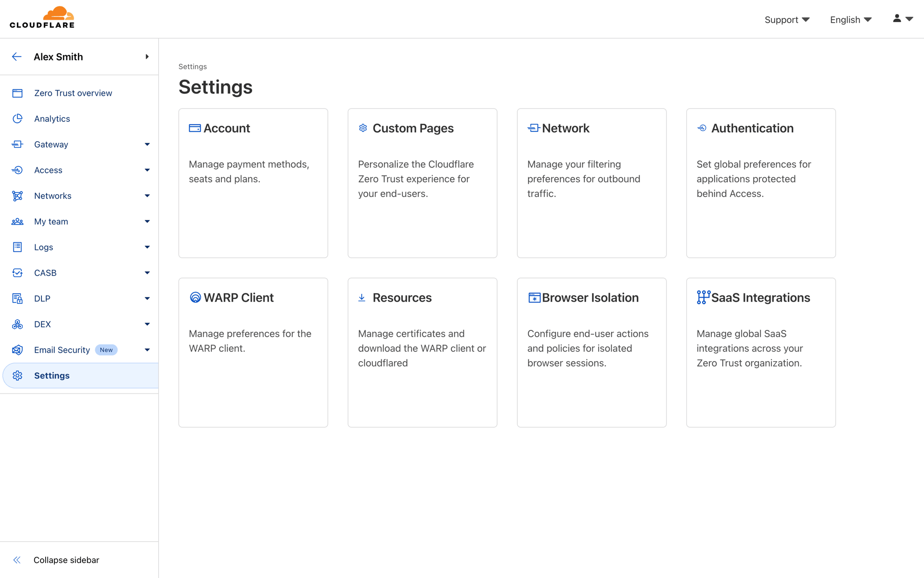Expand the DLP submenu arrow
Screen dimensions: 924x578
(147, 299)
